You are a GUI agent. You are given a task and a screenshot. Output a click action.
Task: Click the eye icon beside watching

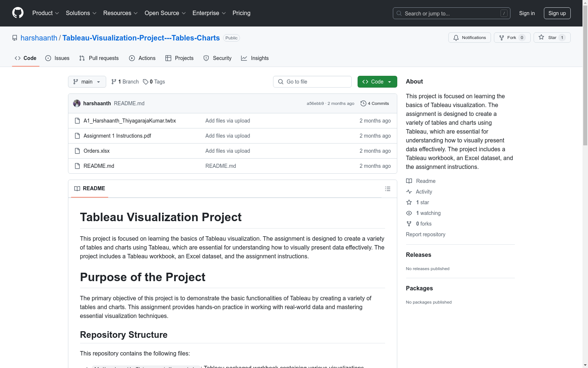pos(409,213)
